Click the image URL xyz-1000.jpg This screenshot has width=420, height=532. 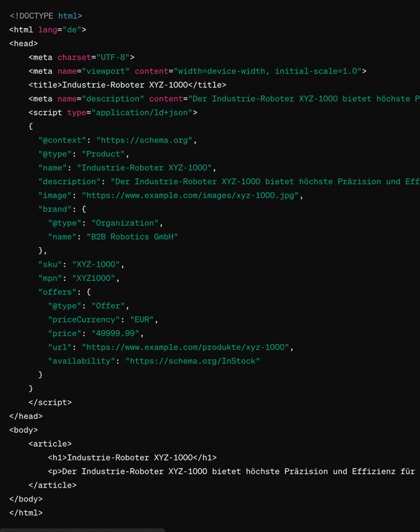[x=190, y=195]
